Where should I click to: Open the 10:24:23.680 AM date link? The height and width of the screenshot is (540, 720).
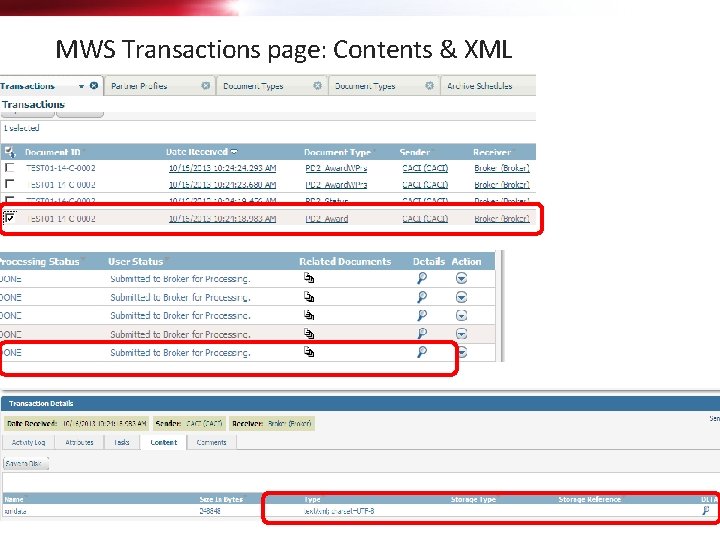pyautogui.click(x=222, y=185)
